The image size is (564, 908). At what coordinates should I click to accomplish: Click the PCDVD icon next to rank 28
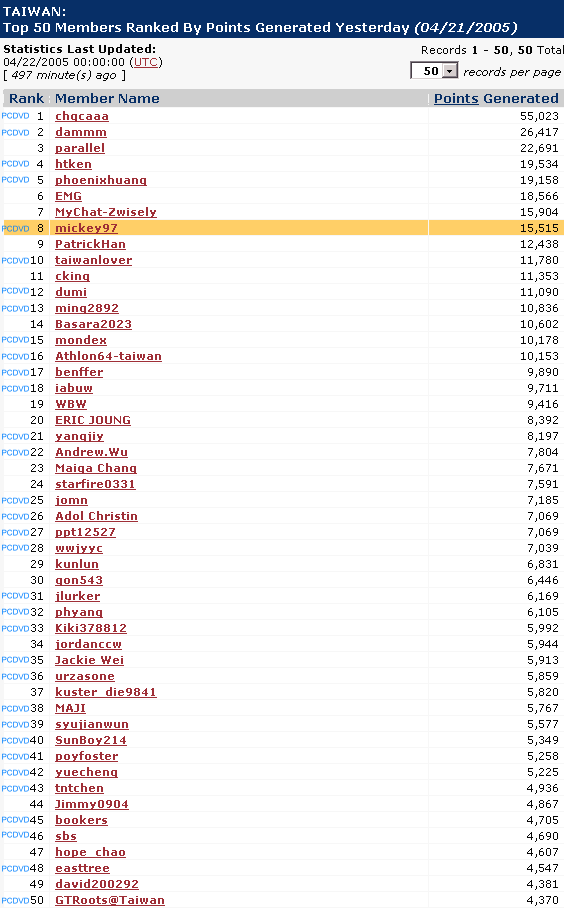tap(16, 548)
